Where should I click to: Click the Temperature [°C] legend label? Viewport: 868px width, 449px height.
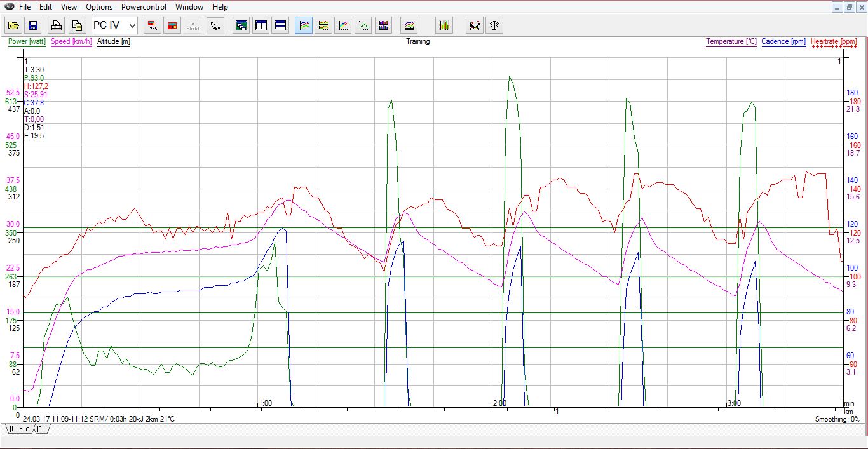(731, 42)
